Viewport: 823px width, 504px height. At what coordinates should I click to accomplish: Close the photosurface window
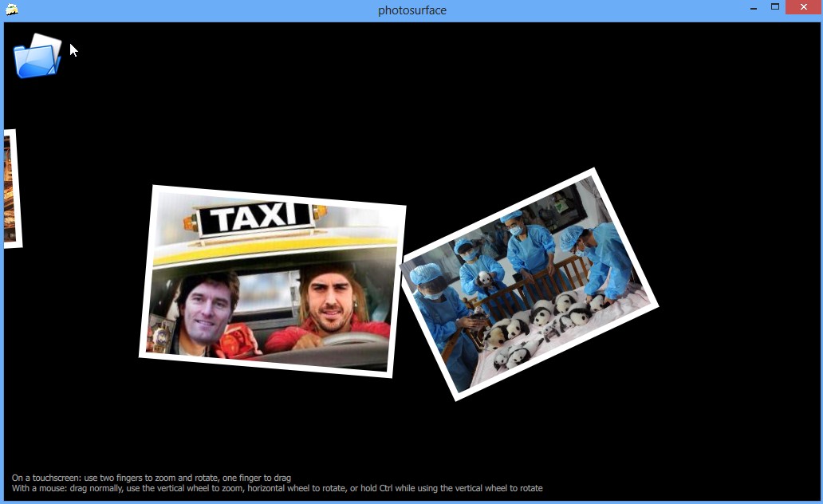click(802, 8)
